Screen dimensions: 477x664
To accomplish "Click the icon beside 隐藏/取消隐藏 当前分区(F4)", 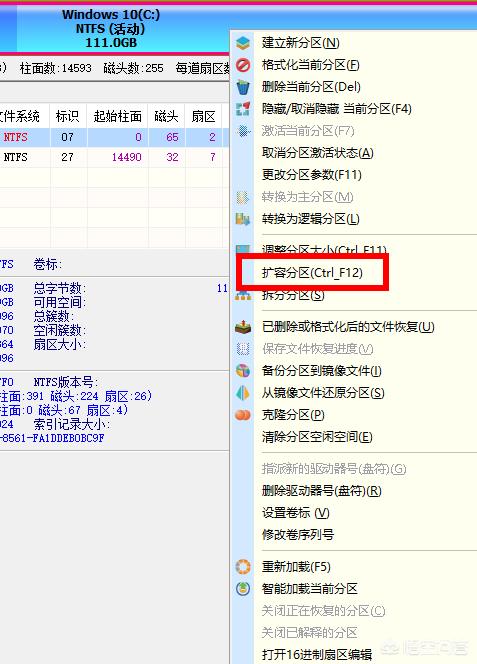I will (x=243, y=109).
